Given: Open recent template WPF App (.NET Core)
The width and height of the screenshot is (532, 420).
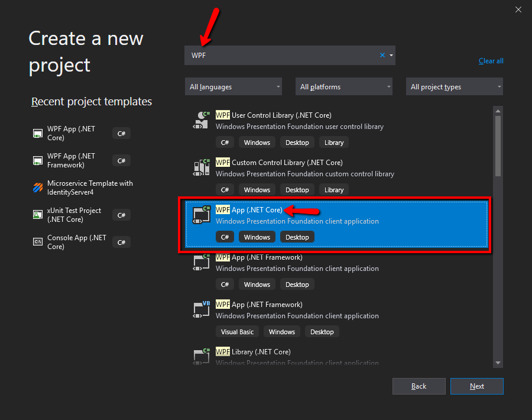Looking at the screenshot, I should click(71, 134).
